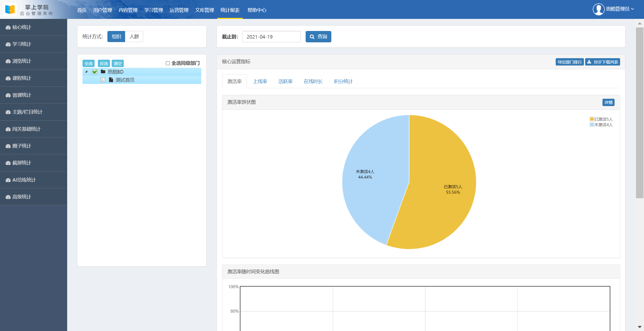Open 文库管理 menu
Image resolution: width=644 pixels, height=331 pixels.
[x=205, y=10]
